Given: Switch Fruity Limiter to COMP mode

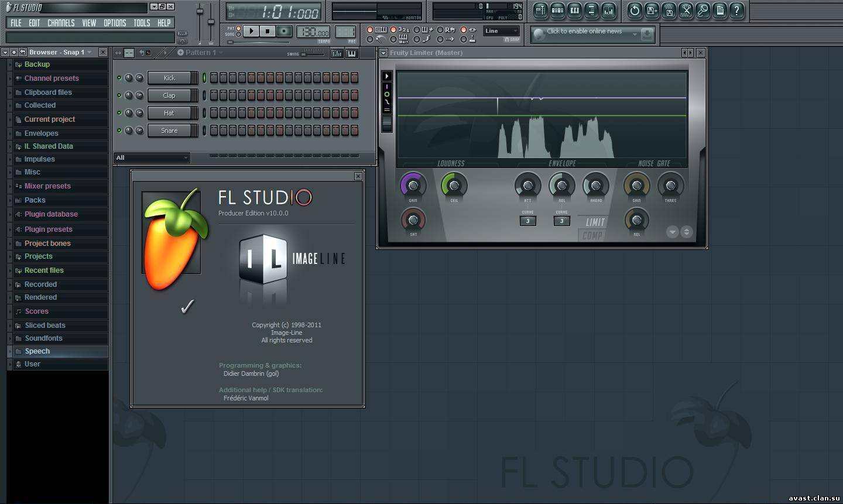Looking at the screenshot, I should tap(592, 235).
